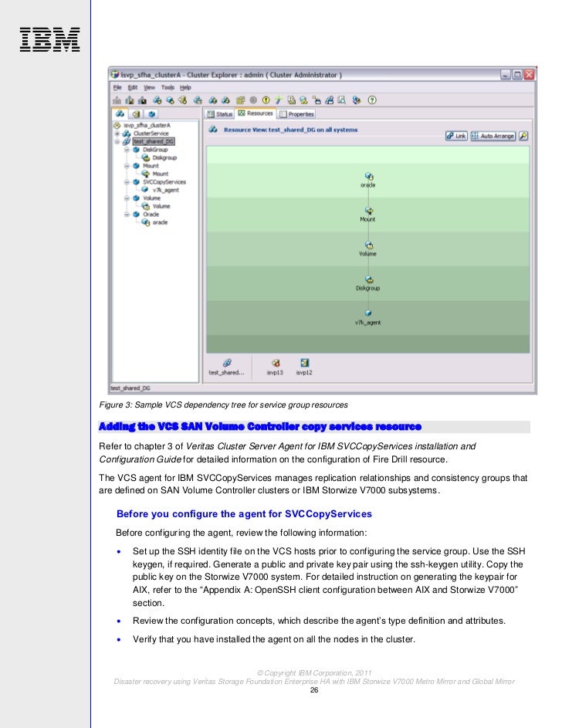The image size is (562, 728).
Task: Click the test_shared_DG status bar text
Action: tap(130, 388)
